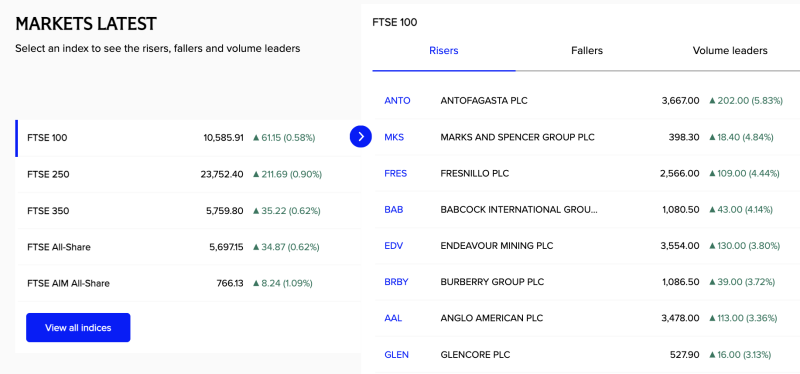
Task: Click the Glencore price 527.90
Action: point(684,355)
